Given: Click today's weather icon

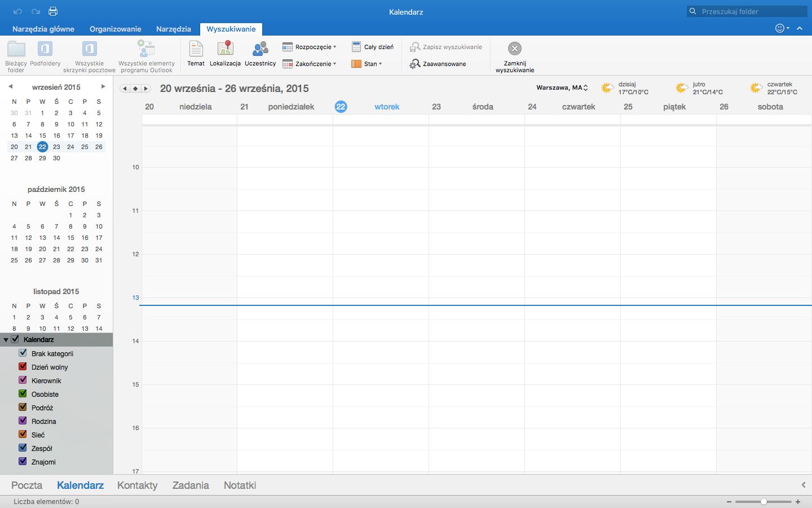Looking at the screenshot, I should 607,88.
